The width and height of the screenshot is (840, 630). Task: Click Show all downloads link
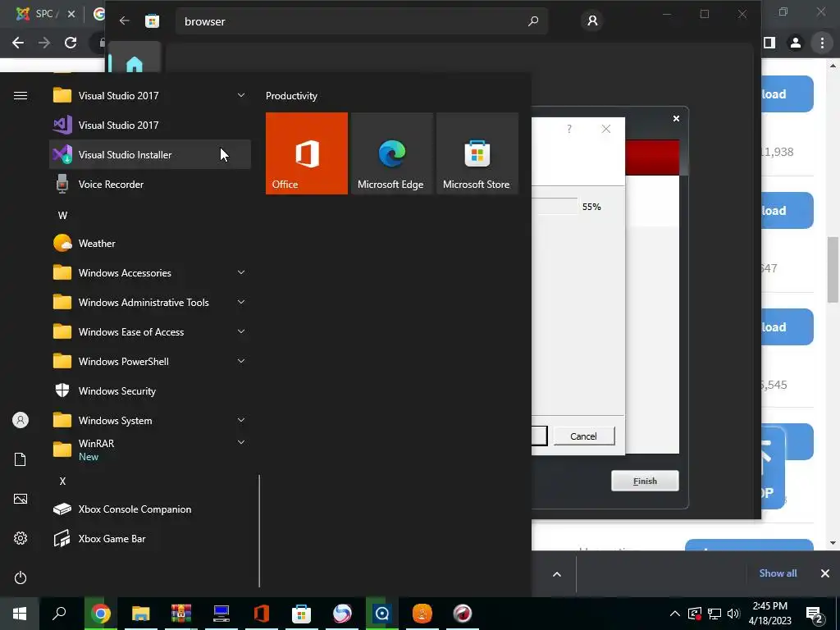[778, 573]
